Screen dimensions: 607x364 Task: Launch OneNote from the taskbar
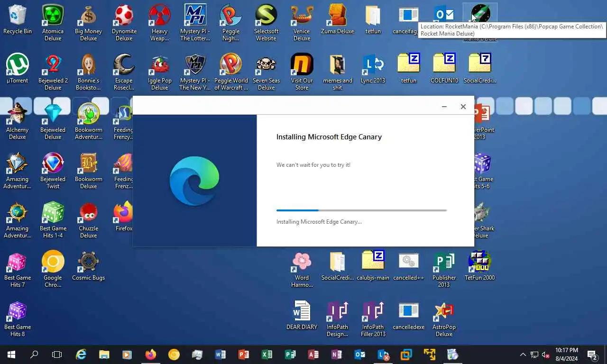[336, 355]
